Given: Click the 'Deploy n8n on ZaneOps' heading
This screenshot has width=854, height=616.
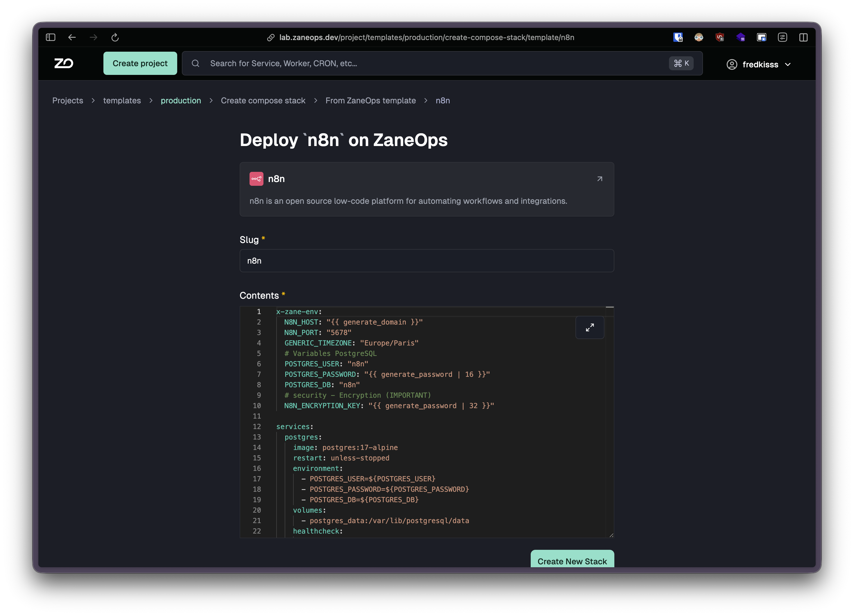Looking at the screenshot, I should [344, 140].
